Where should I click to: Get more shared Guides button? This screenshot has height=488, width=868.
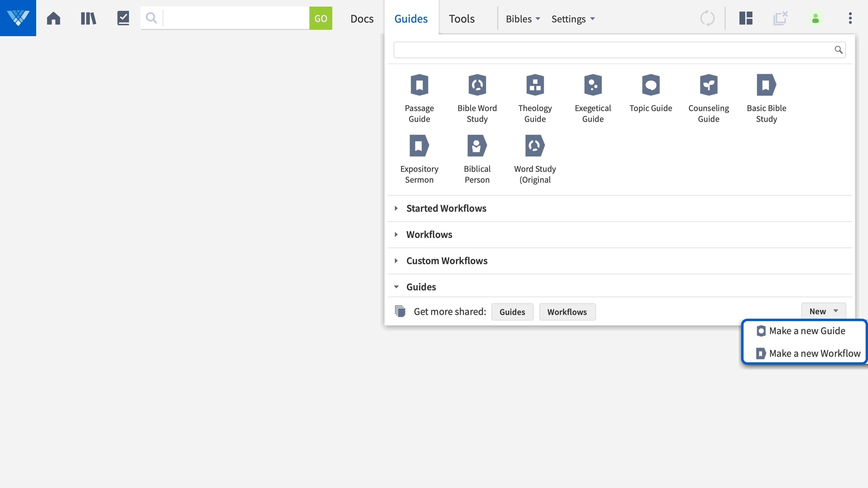(512, 312)
